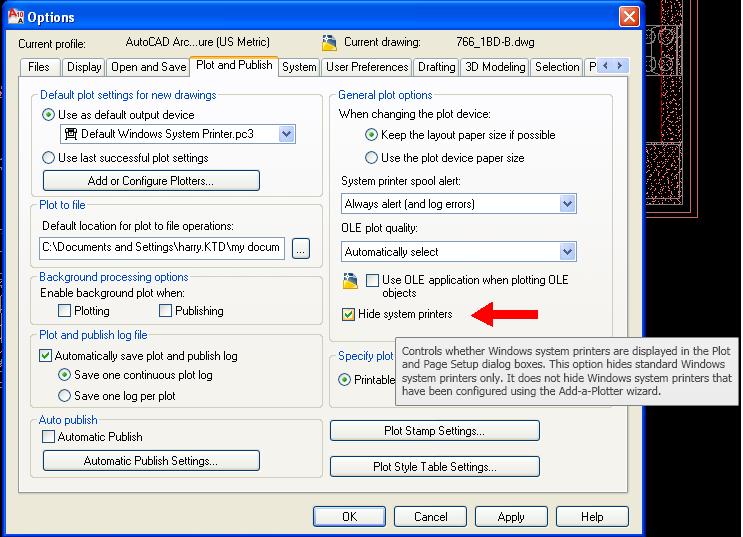Open the 3D Modeling tab
Image resolution: width=743 pixels, height=537 pixels.
(495, 67)
